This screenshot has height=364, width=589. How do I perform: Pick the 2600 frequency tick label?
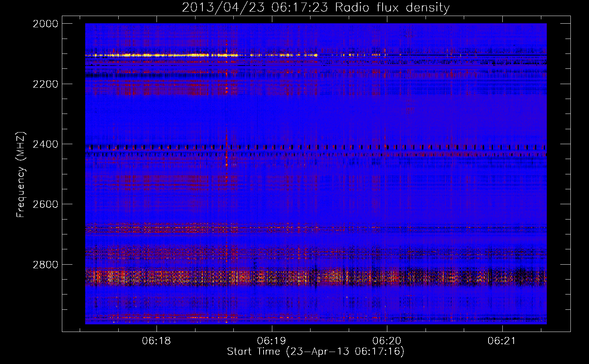(46, 204)
